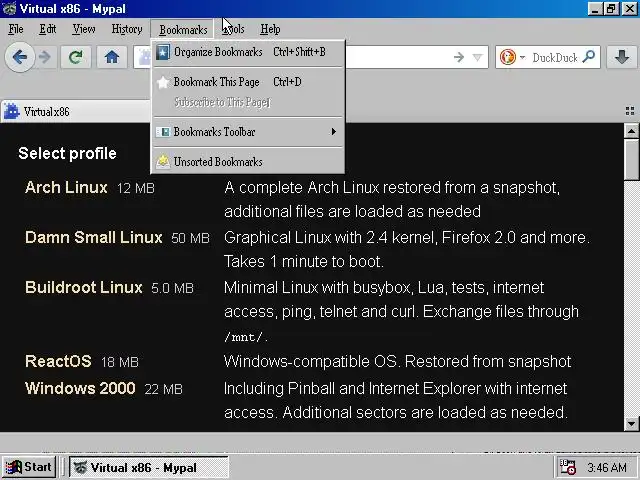Screen dimensions: 640x480
Task: Click the scrollbar up arrow
Action: (x=631, y=131)
